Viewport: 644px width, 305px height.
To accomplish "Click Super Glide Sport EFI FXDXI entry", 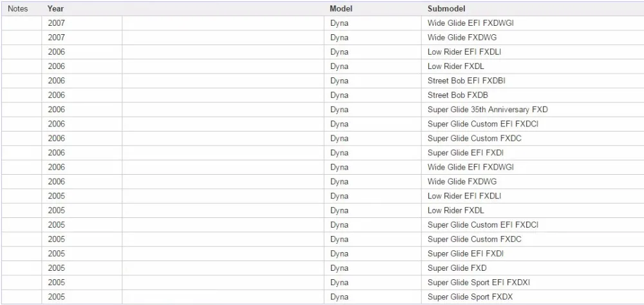I will point(478,282).
